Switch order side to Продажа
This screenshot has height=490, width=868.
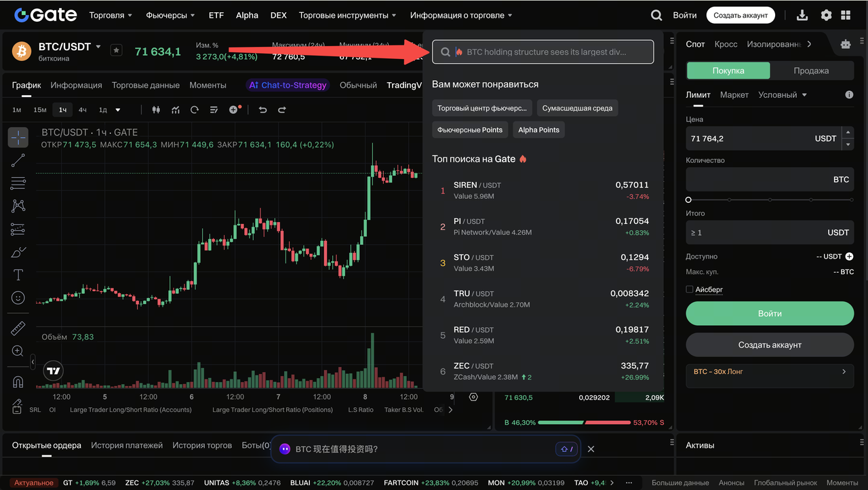coord(811,71)
